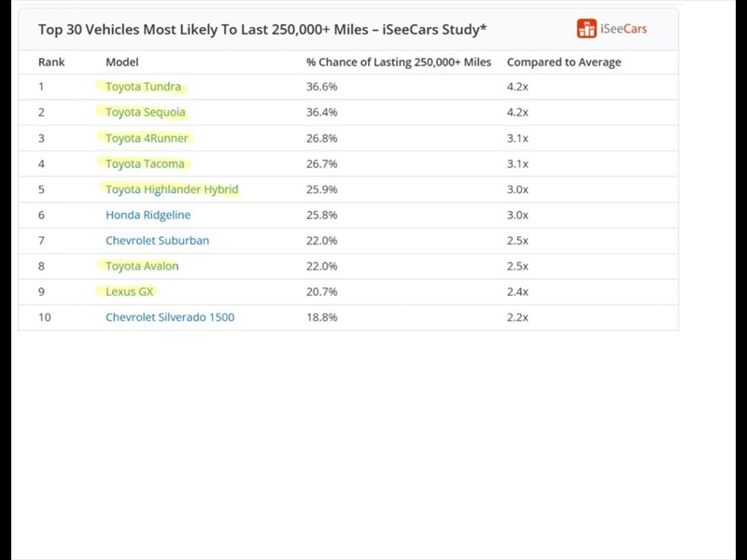This screenshot has height=560, width=747.
Task: Click the Toyota 4Runner model link
Action: pyautogui.click(x=147, y=138)
